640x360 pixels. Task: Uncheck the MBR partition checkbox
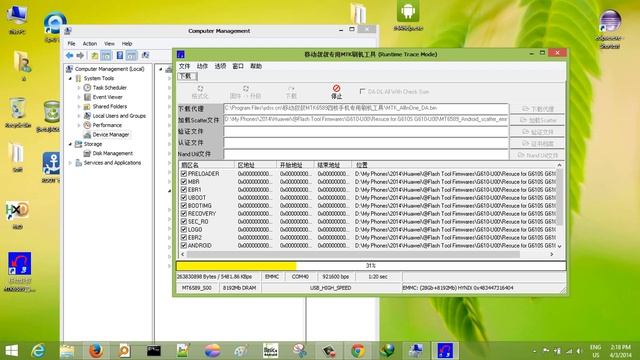pyautogui.click(x=184, y=182)
